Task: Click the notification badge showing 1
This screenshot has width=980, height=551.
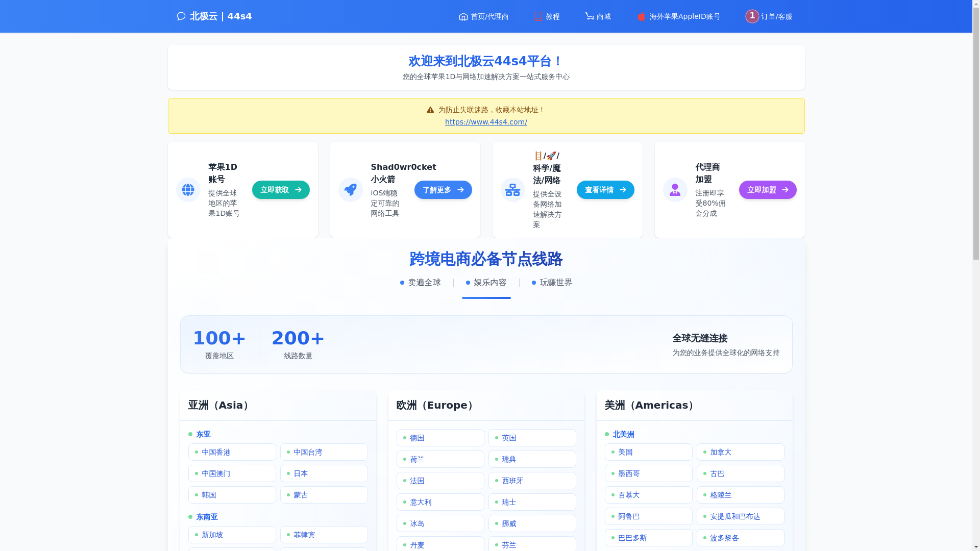Action: (752, 16)
